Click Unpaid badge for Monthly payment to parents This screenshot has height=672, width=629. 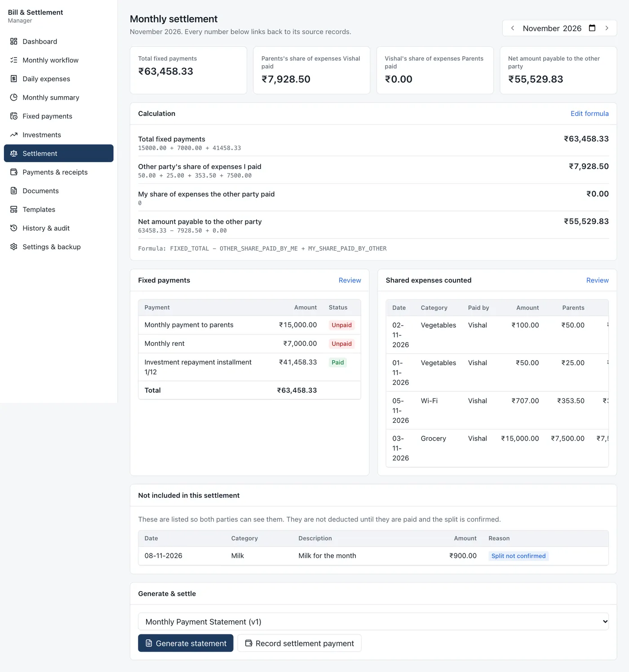click(x=341, y=325)
